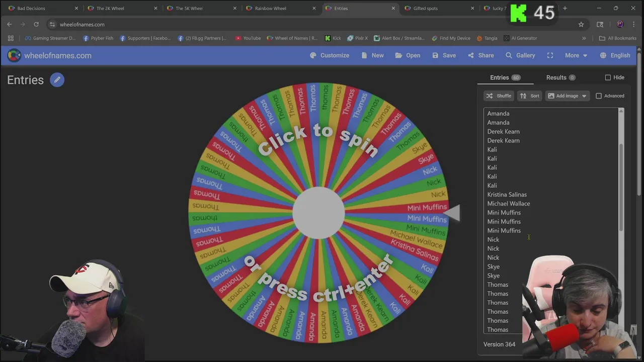The image size is (644, 362).
Task: Click in the entries list scrollbar
Action: coord(621,188)
